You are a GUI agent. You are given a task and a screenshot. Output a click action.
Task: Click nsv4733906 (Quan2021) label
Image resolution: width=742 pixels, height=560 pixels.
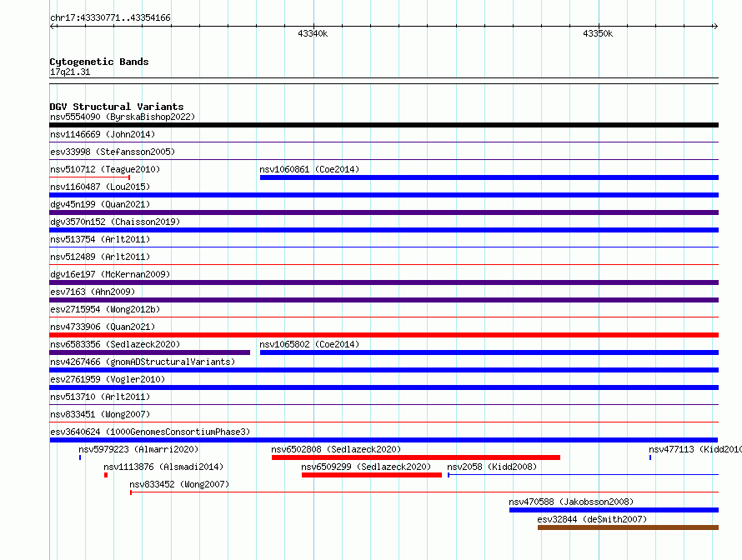pos(103,327)
